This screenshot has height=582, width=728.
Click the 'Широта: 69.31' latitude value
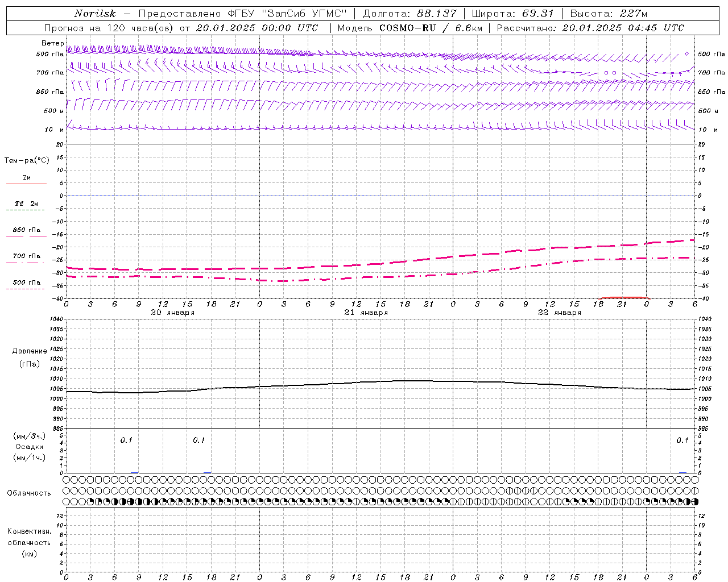[x=512, y=14]
